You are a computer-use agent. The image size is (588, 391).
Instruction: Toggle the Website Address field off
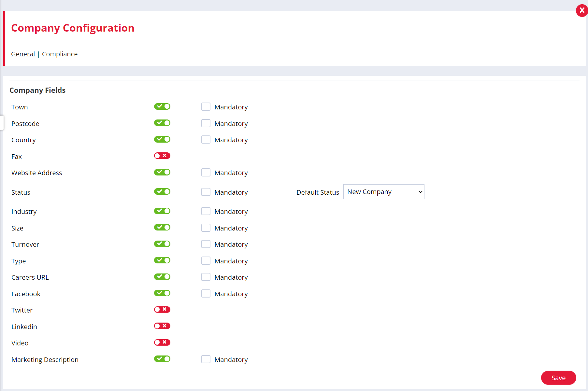(162, 172)
